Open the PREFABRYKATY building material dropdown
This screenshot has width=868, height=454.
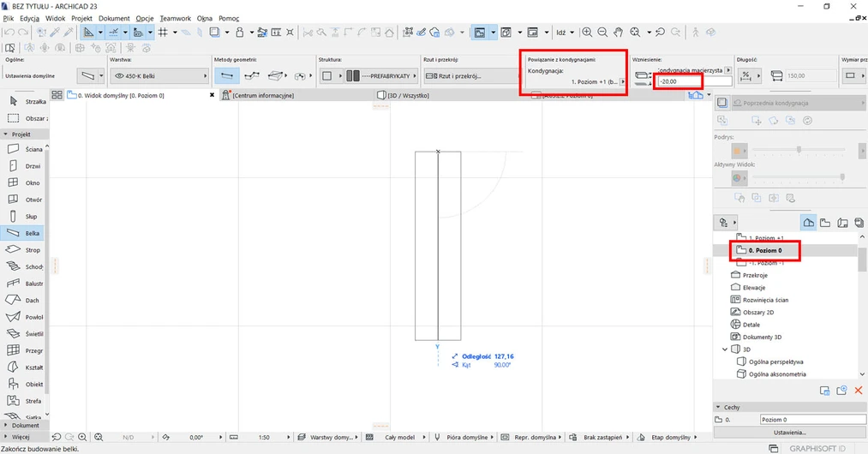click(381, 76)
